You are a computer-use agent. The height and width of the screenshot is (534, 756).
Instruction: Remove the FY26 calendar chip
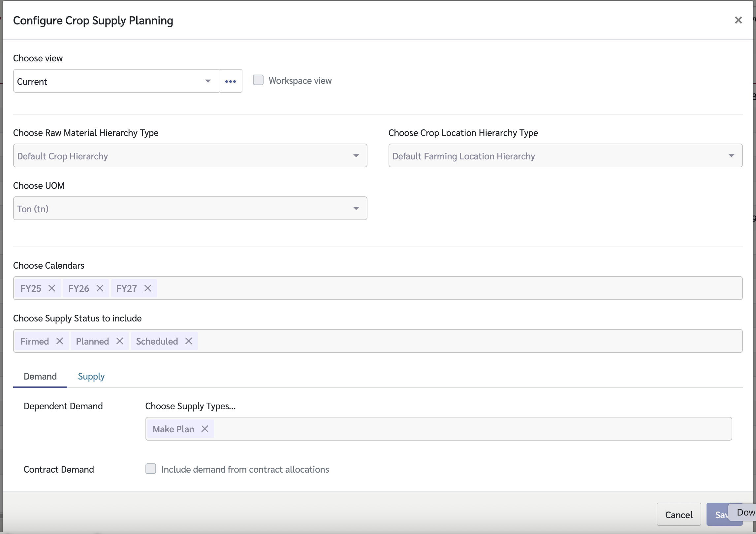coord(100,288)
